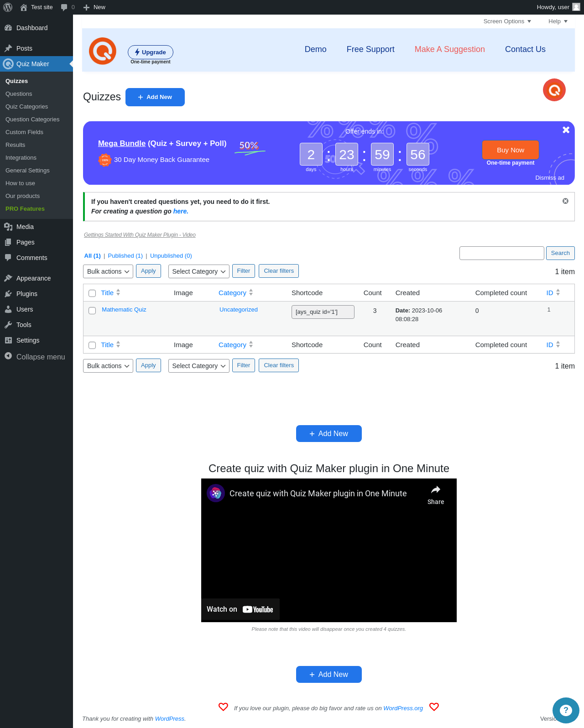Click the Posts pin icon
Screen dimensions: 584x728
tap(8, 48)
